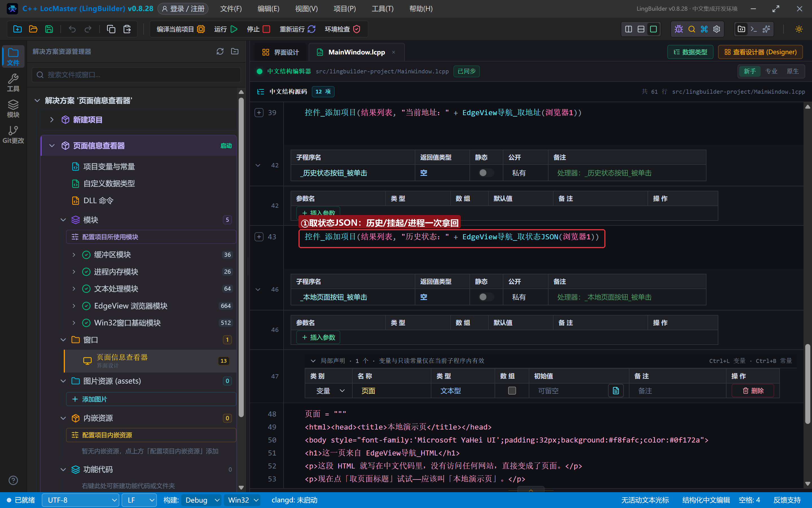Switch editor mode to 新手
Screen dimensions: 812x508
(750, 71)
